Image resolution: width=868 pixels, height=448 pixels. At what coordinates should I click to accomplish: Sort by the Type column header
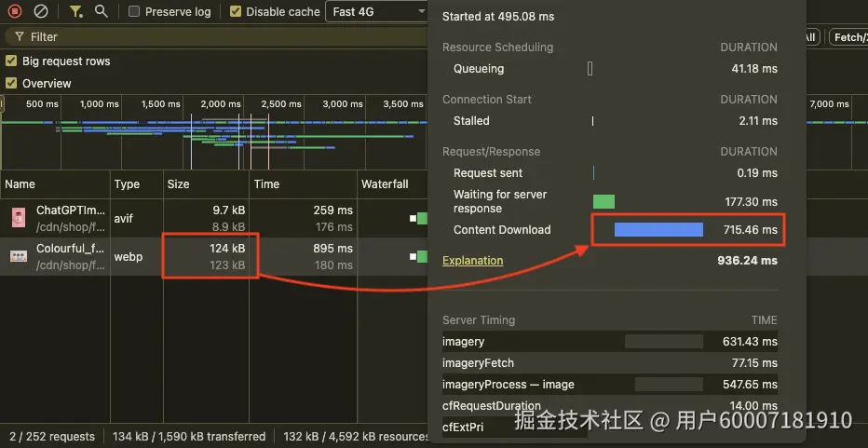[x=137, y=183]
